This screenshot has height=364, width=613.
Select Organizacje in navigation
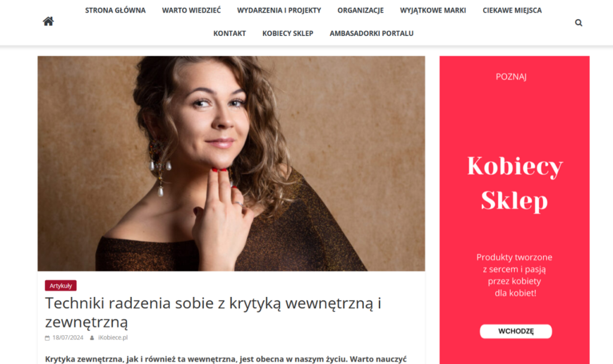[x=360, y=11]
